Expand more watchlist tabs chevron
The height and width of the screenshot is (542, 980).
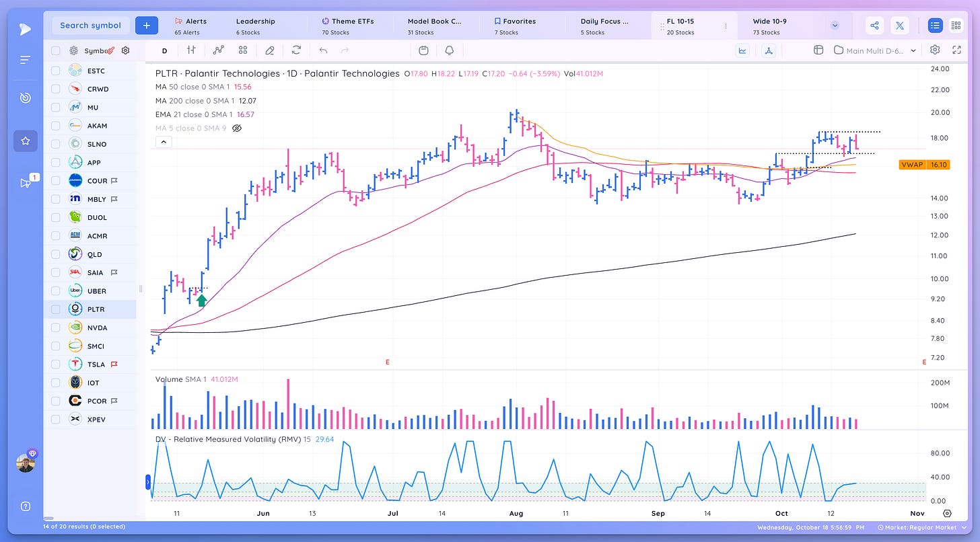tap(835, 26)
